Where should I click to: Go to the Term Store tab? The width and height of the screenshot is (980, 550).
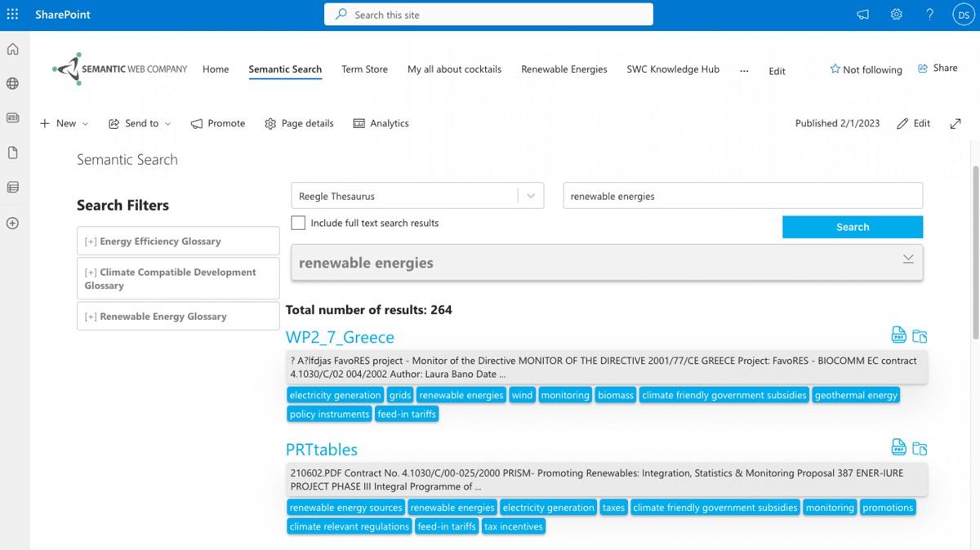364,69
